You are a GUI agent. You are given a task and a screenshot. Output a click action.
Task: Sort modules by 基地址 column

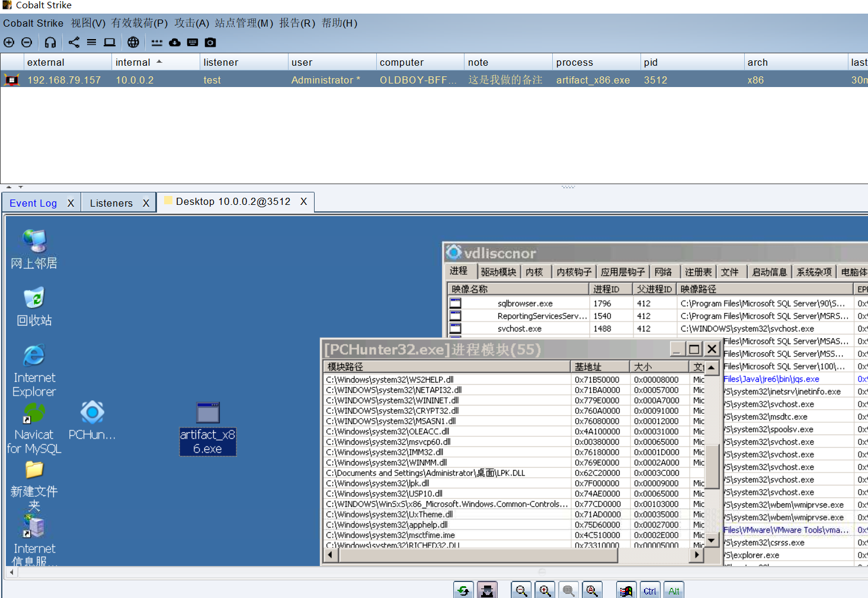tap(600, 366)
